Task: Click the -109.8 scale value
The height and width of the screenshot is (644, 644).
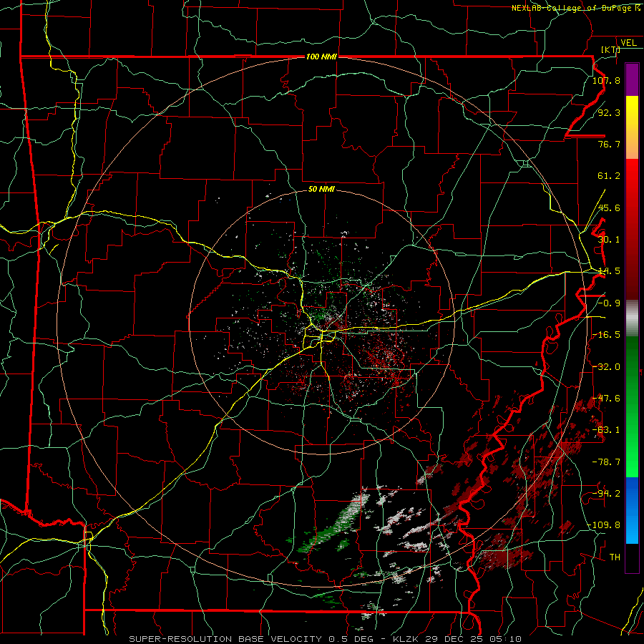Action: [604, 525]
